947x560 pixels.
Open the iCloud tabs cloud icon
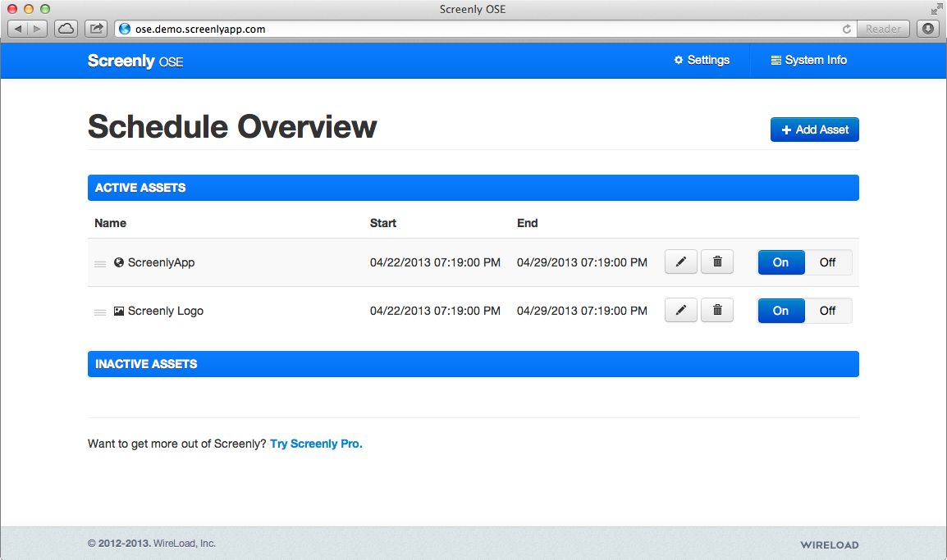coord(66,29)
